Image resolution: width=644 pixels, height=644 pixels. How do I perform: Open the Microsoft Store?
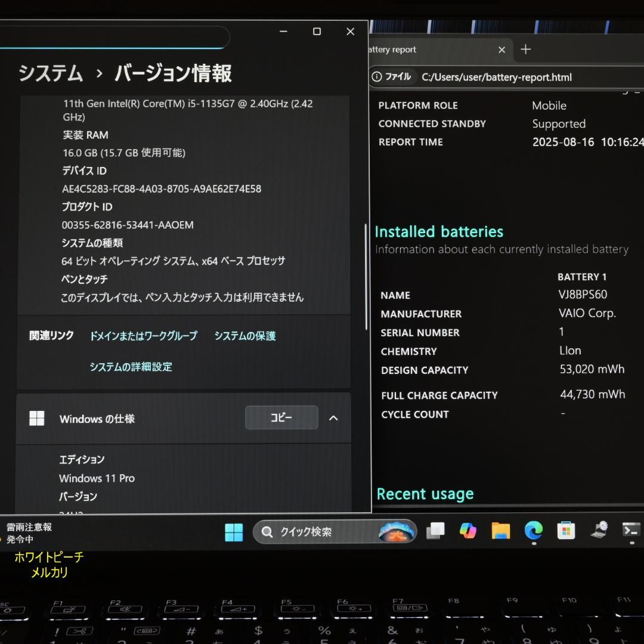[565, 531]
